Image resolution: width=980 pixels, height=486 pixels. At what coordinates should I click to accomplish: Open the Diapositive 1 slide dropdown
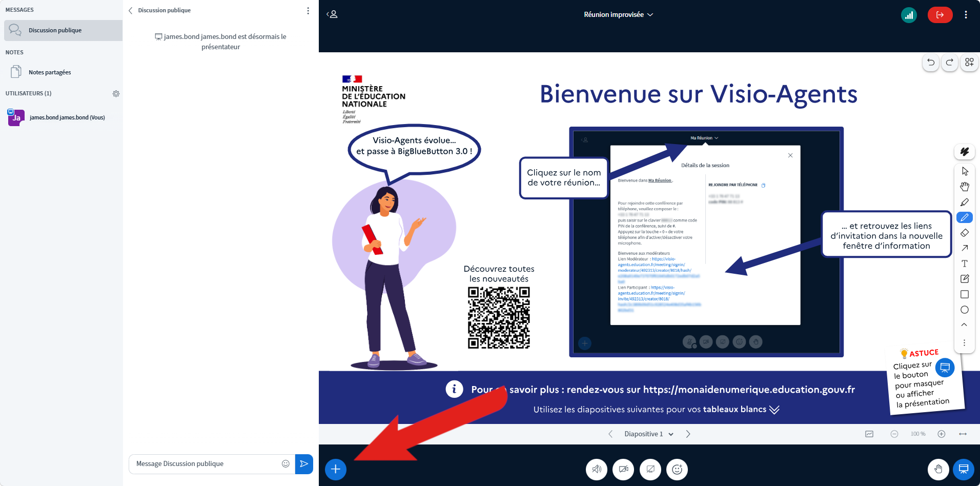coord(649,434)
